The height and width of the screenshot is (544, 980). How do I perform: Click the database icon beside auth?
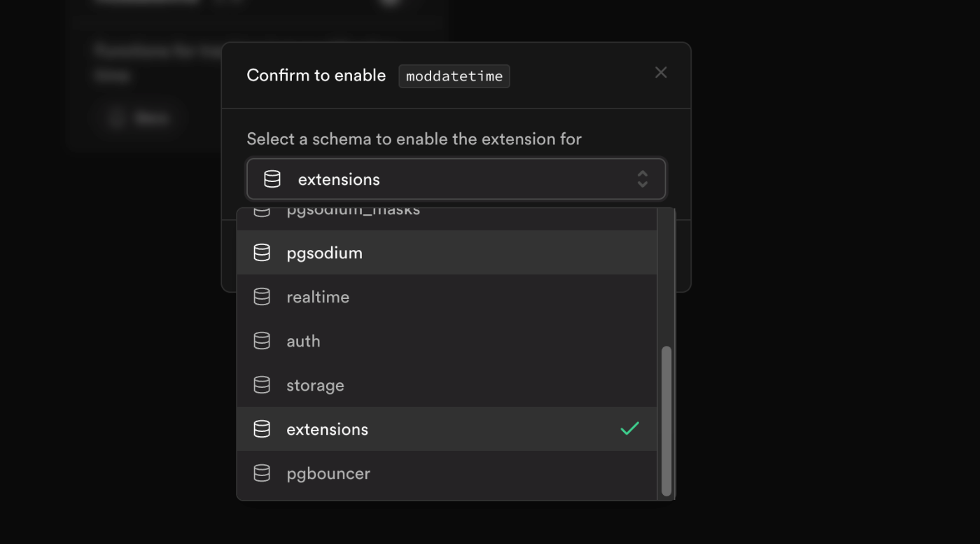(x=262, y=341)
